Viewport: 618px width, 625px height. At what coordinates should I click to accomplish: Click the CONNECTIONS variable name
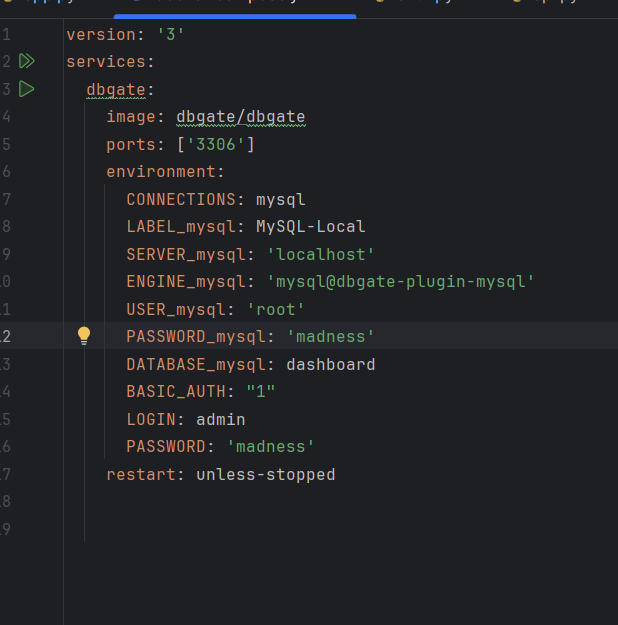tap(181, 200)
